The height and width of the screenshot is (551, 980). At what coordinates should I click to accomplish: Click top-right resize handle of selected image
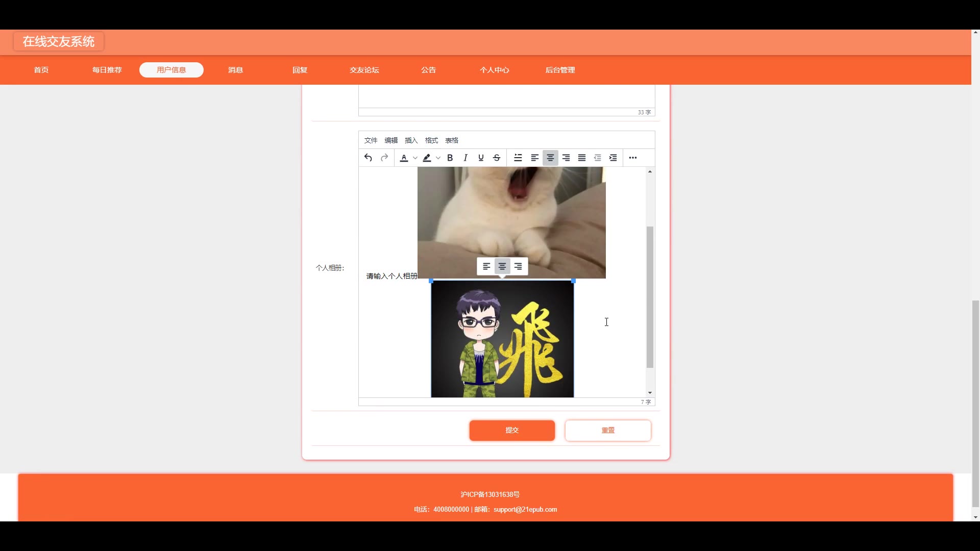(574, 281)
